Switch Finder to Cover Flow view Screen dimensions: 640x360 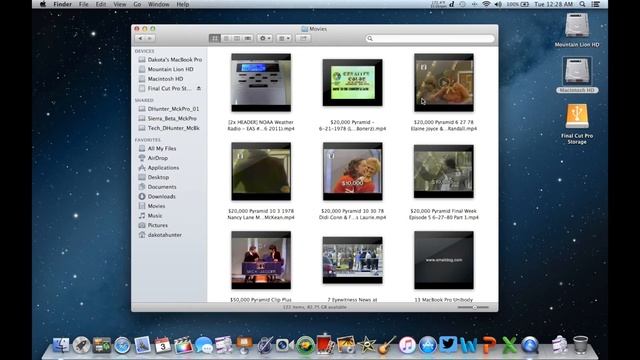[248, 38]
